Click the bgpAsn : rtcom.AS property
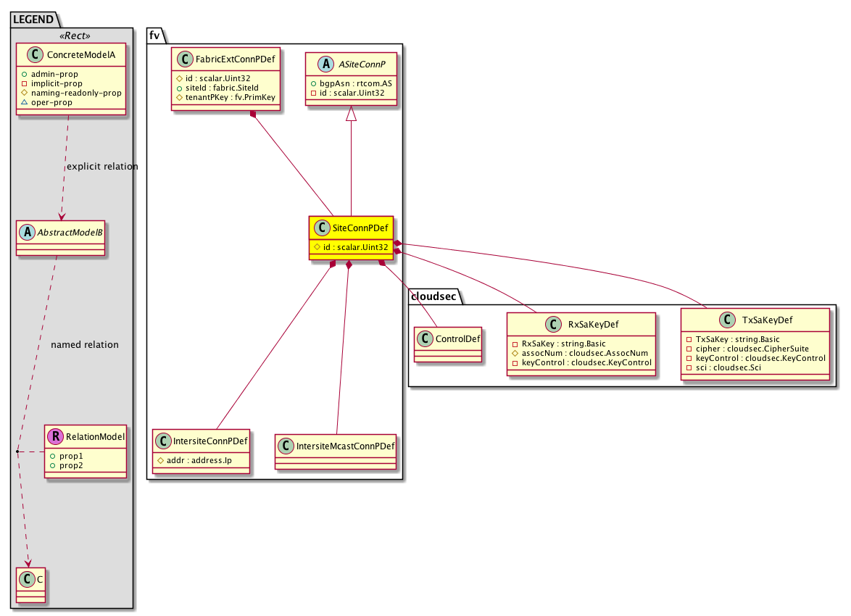This screenshot has width=851, height=616. click(349, 83)
